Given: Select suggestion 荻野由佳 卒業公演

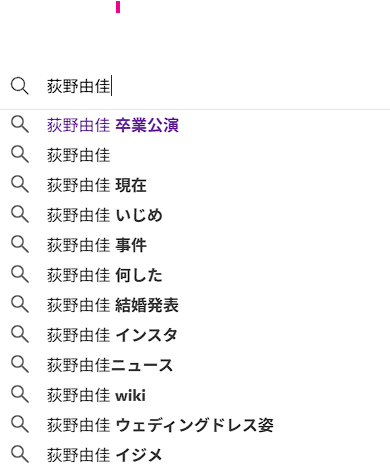Looking at the screenshot, I should (x=113, y=125).
